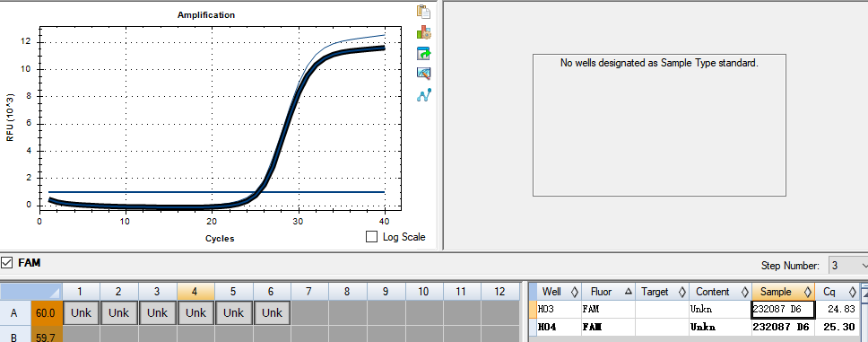Sort table by Fluor column header

pyautogui.click(x=608, y=292)
